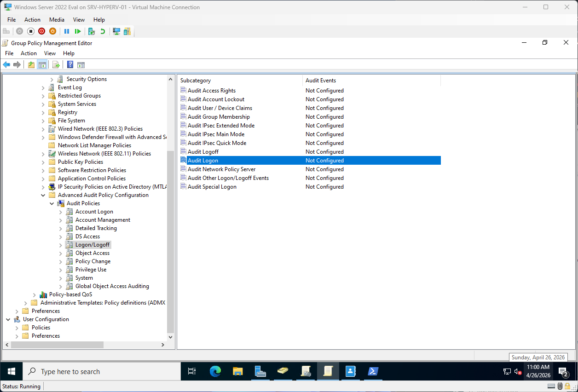This screenshot has width=578, height=392.
Task: Expand the Account Management node
Action: pyautogui.click(x=61, y=220)
